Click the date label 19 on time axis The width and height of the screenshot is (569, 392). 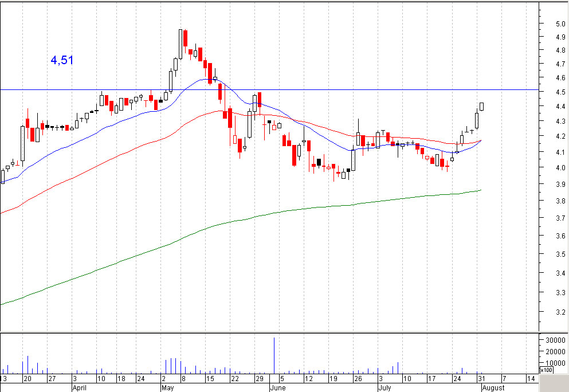tap(333, 379)
